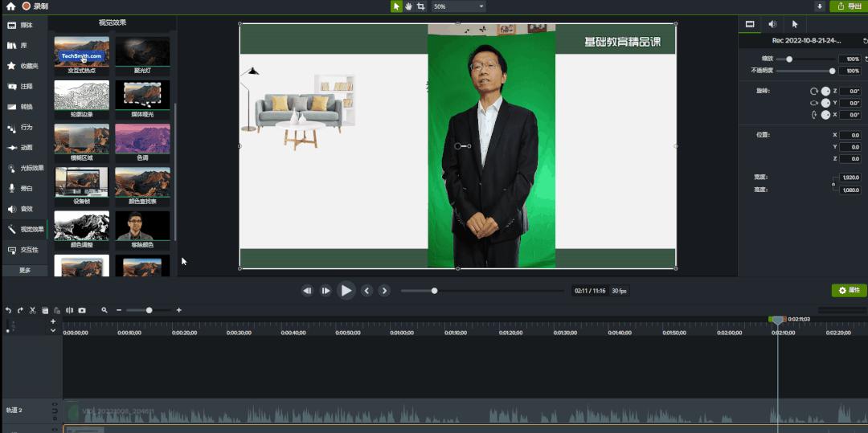Select the 交互式热点 interactive hotspot effect
Viewport: 868px width, 433px height.
[x=81, y=55]
